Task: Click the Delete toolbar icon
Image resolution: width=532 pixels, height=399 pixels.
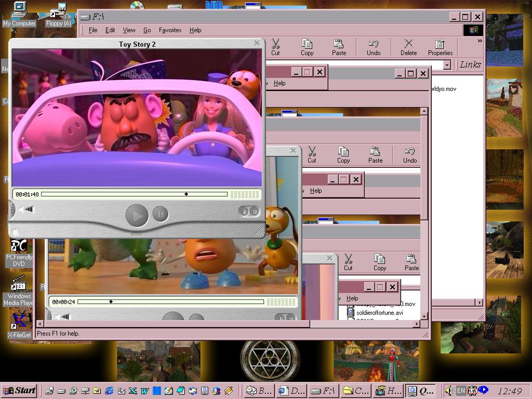Action: tap(408, 47)
